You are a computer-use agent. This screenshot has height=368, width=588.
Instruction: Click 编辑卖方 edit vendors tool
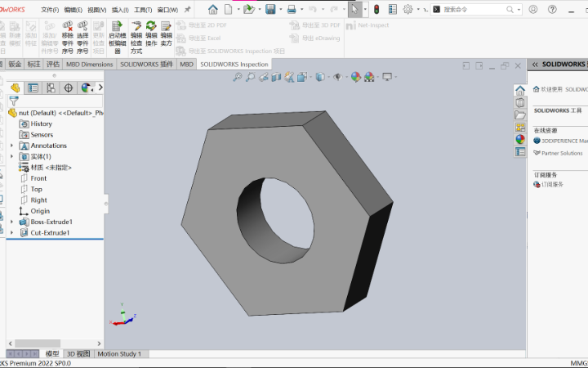166,34
